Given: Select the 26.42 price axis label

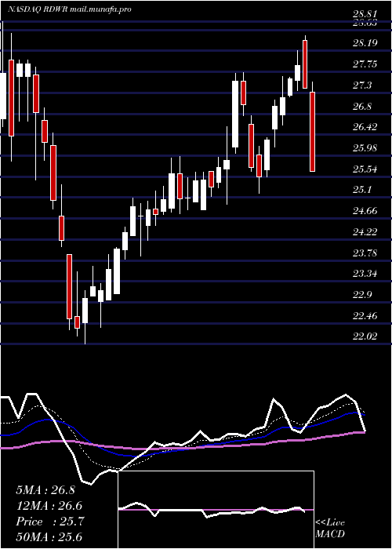Looking at the screenshot, I should (x=365, y=127).
